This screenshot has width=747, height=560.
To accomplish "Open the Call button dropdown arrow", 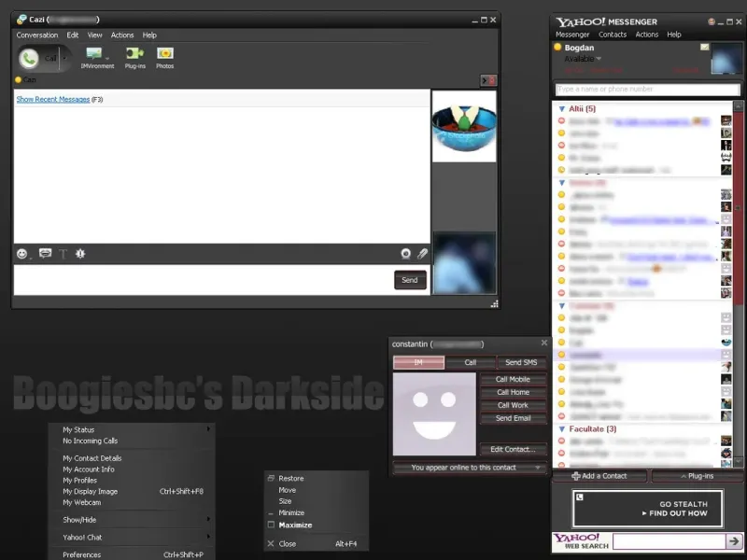I will click(64, 59).
